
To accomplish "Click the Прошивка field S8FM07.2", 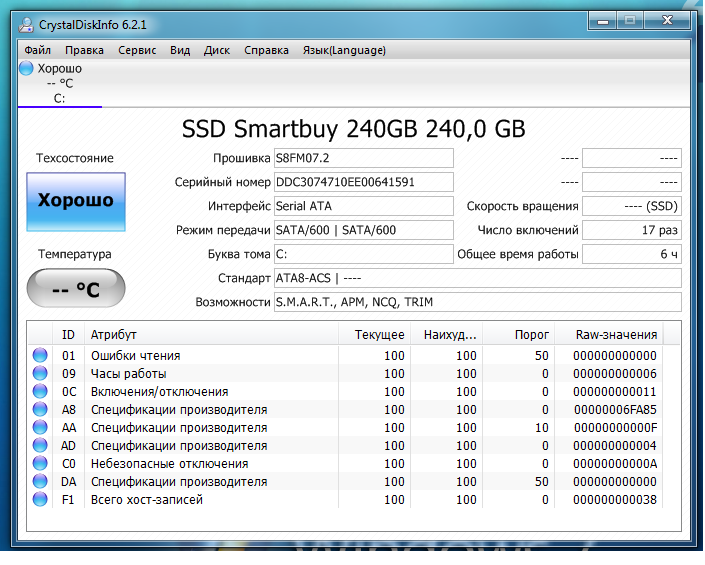I will coord(364,158).
